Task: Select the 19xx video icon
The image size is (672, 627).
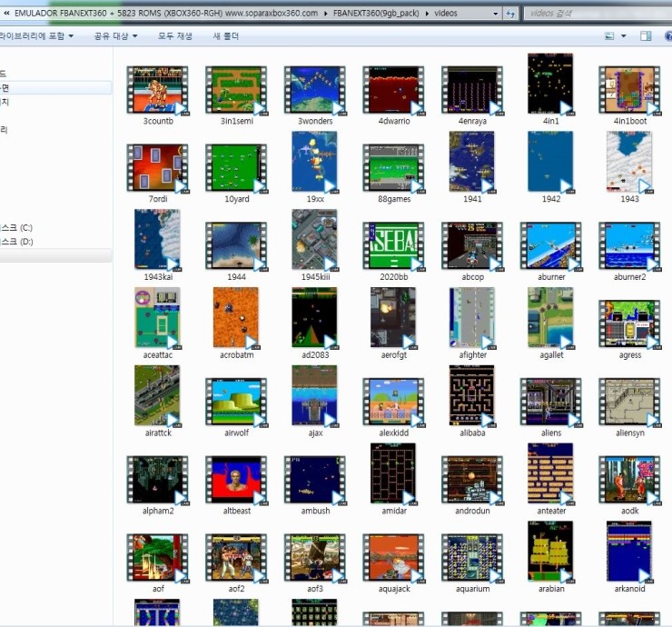Action: (x=315, y=162)
